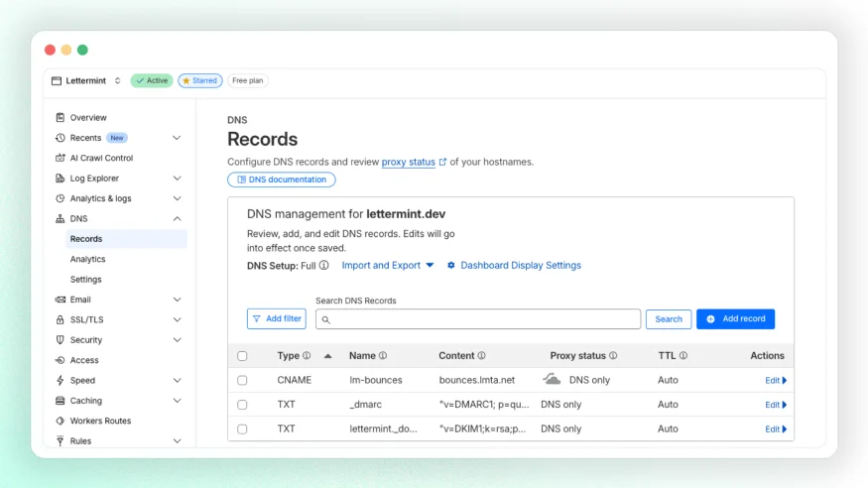Viewport: 868px width, 488px height.
Task: Click the Content column info icon
Action: [481, 355]
